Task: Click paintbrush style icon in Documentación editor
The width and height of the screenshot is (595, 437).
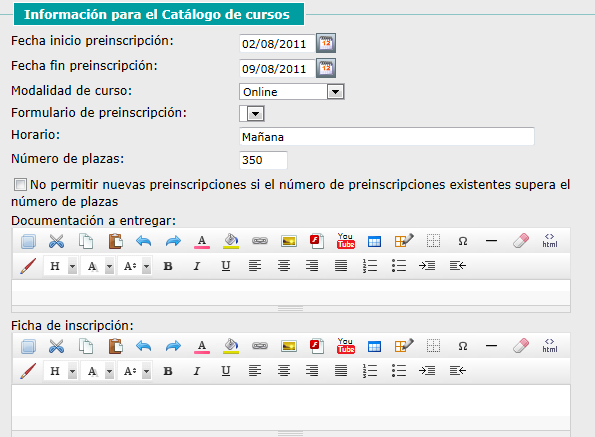Action: tap(28, 266)
